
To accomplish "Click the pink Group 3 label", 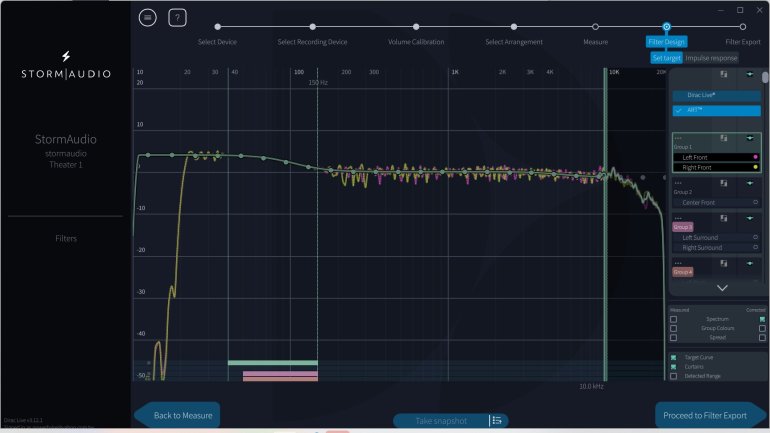I will (683, 227).
